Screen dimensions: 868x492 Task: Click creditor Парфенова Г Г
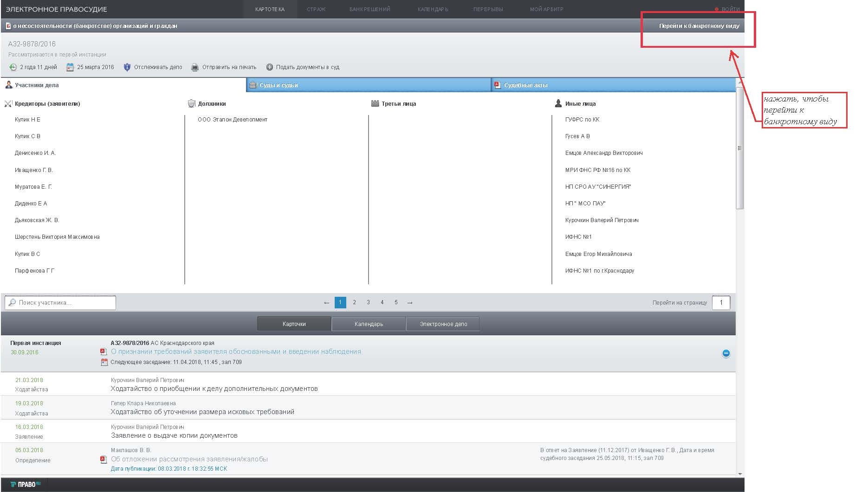34,271
